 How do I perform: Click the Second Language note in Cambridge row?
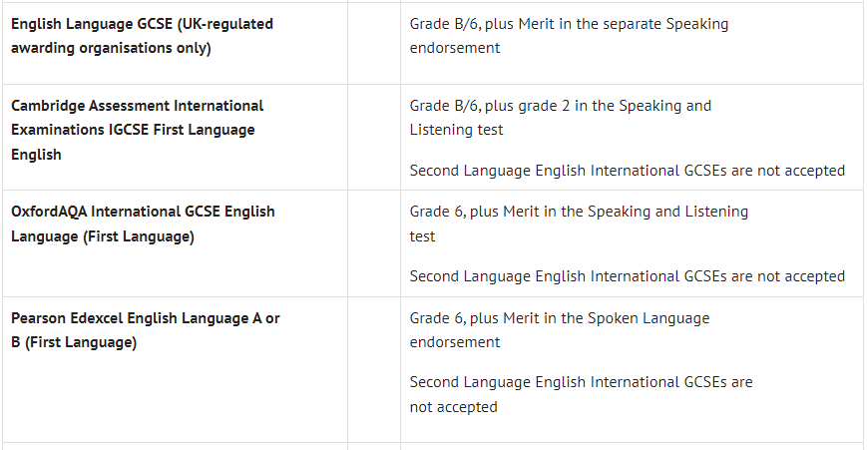pyautogui.click(x=627, y=170)
